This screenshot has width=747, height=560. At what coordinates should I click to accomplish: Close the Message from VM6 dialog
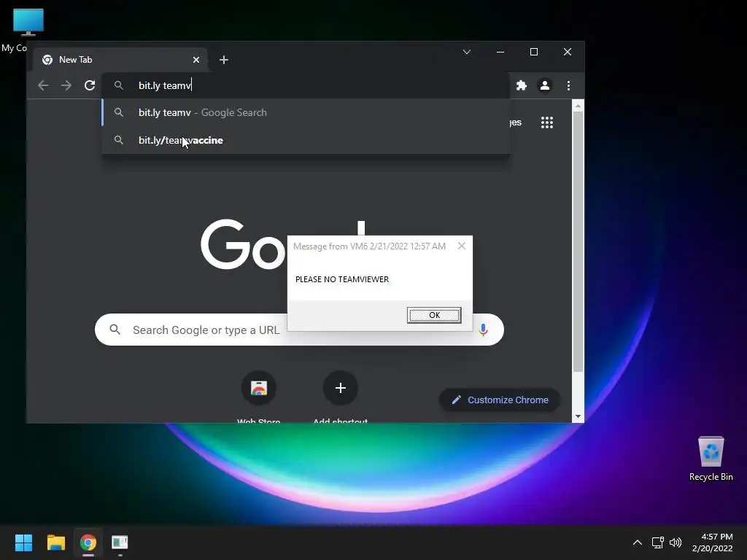[462, 246]
